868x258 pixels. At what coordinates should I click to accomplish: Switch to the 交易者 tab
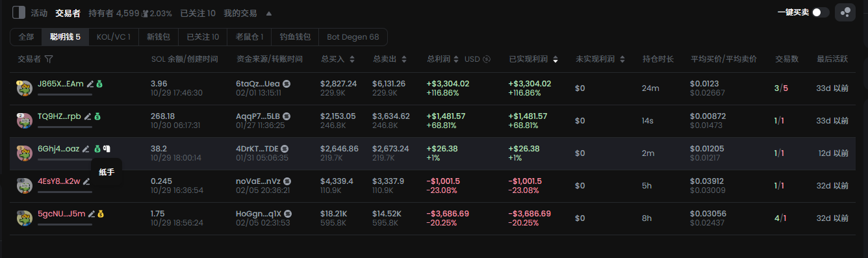coord(68,13)
